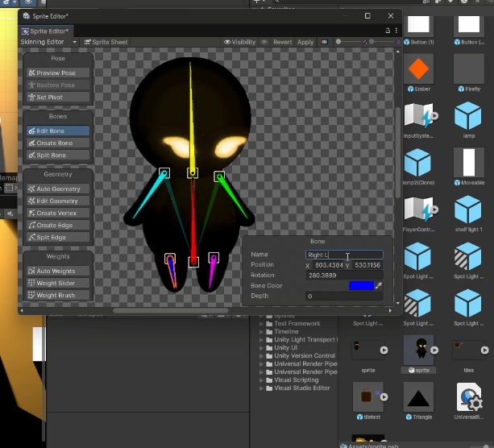Screen dimensions: 494x448
Task: Expand the Unity Version Control folder
Action: pos(261,356)
